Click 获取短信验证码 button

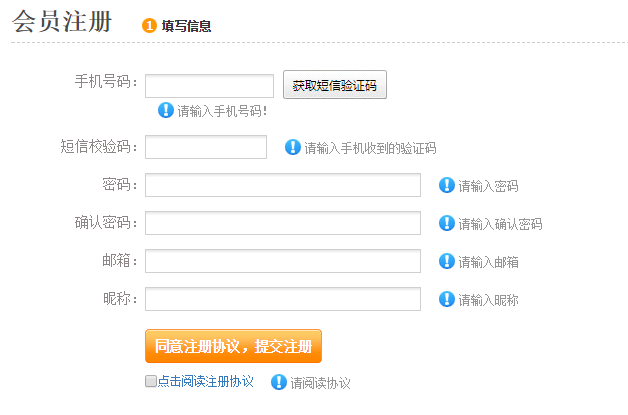pos(335,85)
